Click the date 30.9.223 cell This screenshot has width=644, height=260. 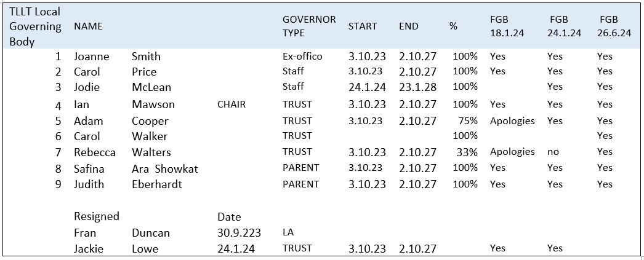239,233
